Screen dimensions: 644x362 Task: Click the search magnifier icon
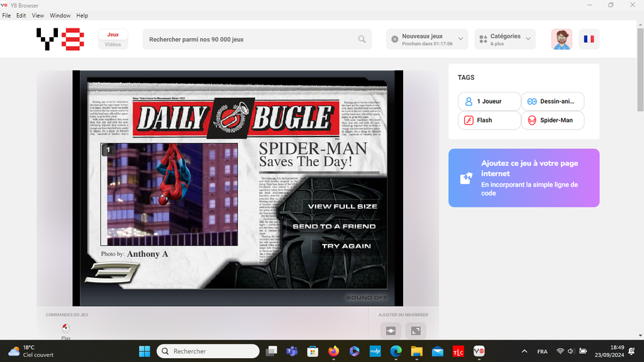point(362,39)
